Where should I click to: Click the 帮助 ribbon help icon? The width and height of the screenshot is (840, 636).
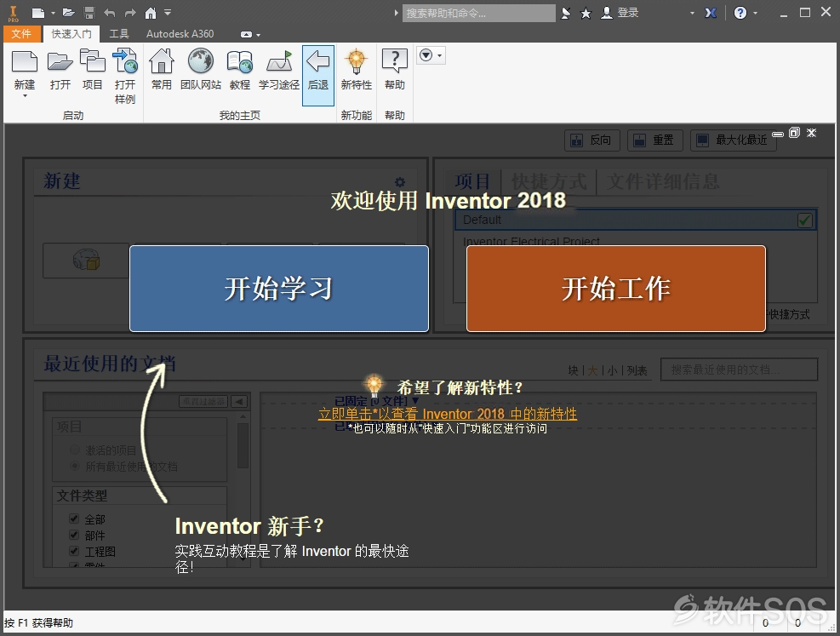point(395,61)
